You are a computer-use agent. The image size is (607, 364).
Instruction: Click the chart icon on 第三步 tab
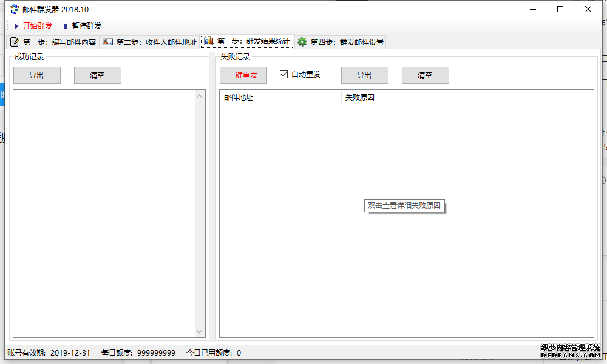click(x=208, y=41)
